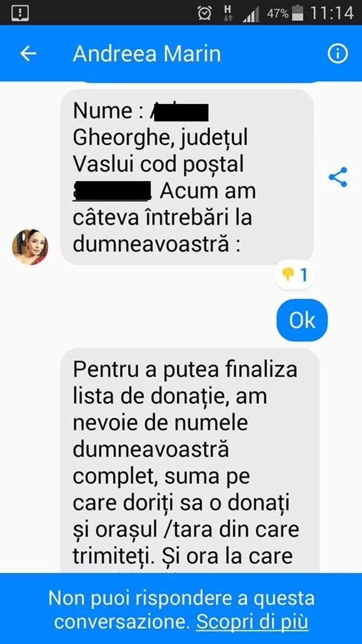The height and width of the screenshot is (644, 362).
Task: Open the thumbs-down reaction badge
Action: 294,275
